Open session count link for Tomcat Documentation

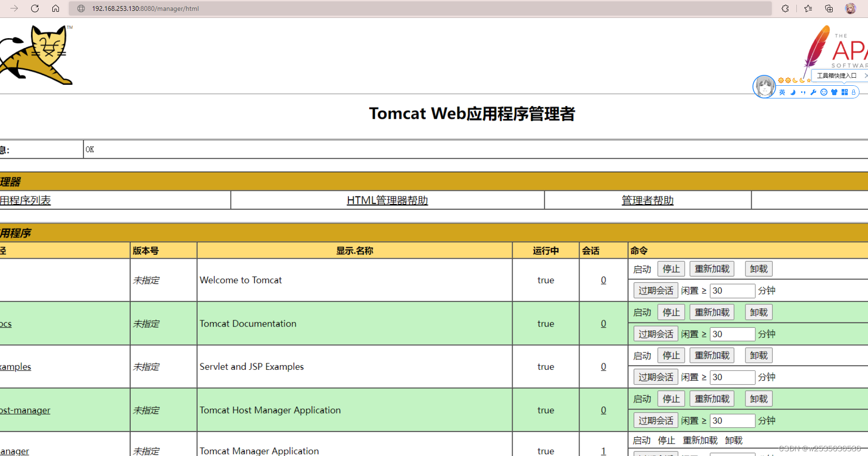coord(603,324)
